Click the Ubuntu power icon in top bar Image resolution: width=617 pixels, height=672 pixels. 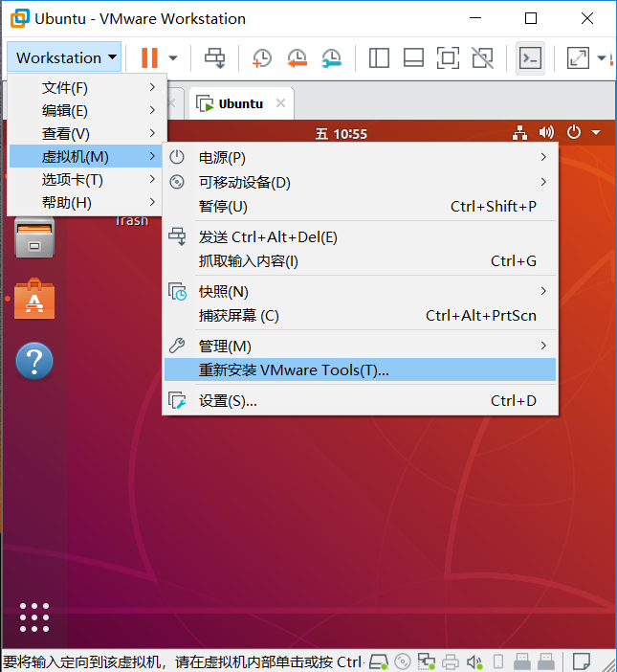[574, 131]
